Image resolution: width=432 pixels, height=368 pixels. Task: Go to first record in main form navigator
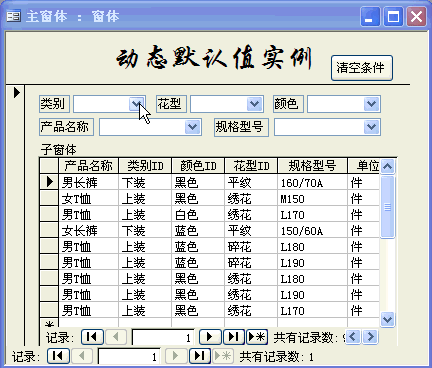coord(58,356)
